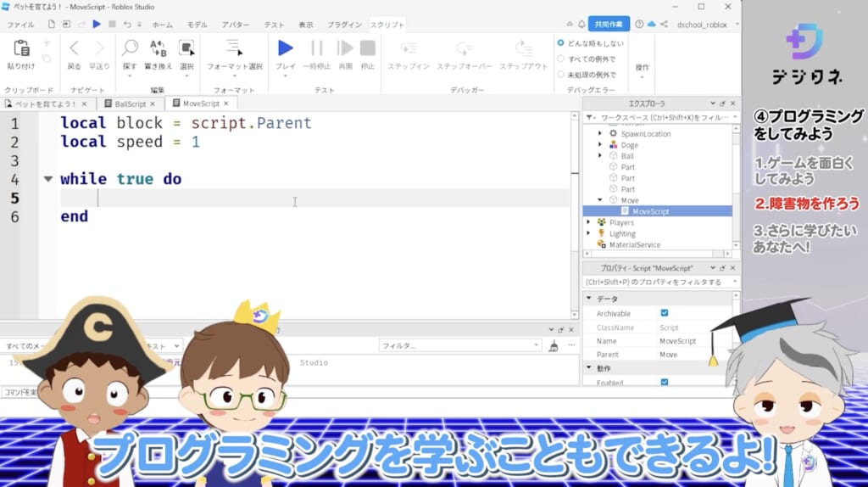Expand the Players tree item
This screenshot has width=868, height=487.
pyautogui.click(x=589, y=222)
